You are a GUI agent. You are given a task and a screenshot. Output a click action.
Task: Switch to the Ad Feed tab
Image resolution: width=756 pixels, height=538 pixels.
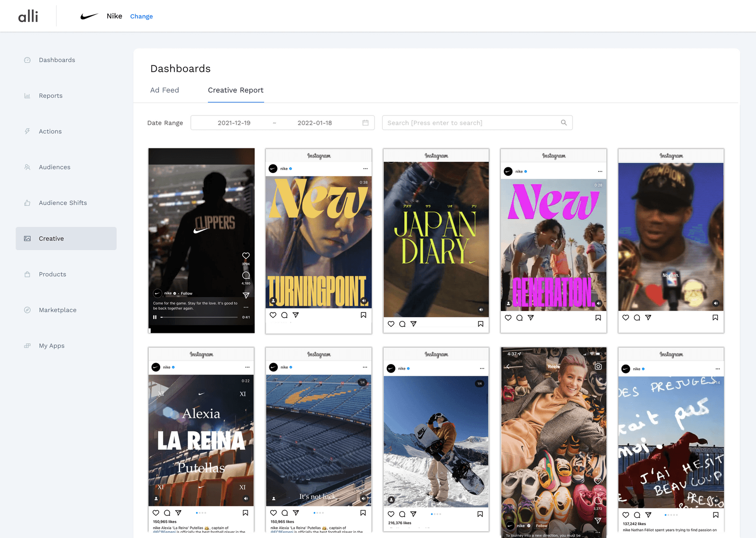coord(164,90)
